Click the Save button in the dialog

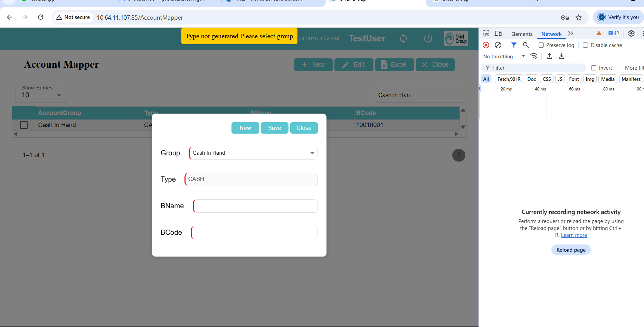(x=274, y=128)
